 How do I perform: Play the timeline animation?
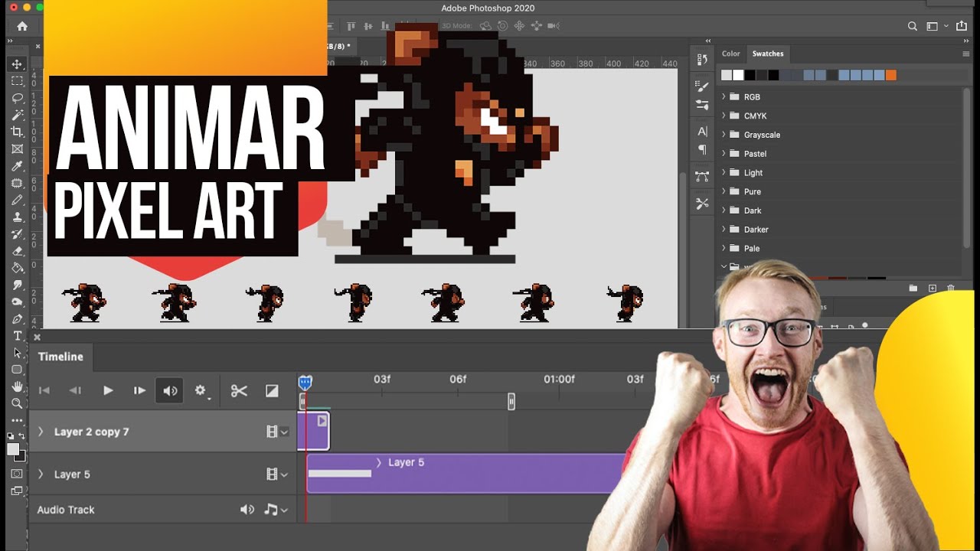[x=108, y=391]
